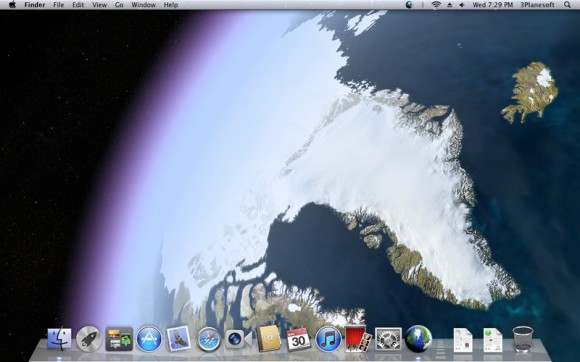
Task: Launch iTunes music note icon
Action: click(328, 339)
